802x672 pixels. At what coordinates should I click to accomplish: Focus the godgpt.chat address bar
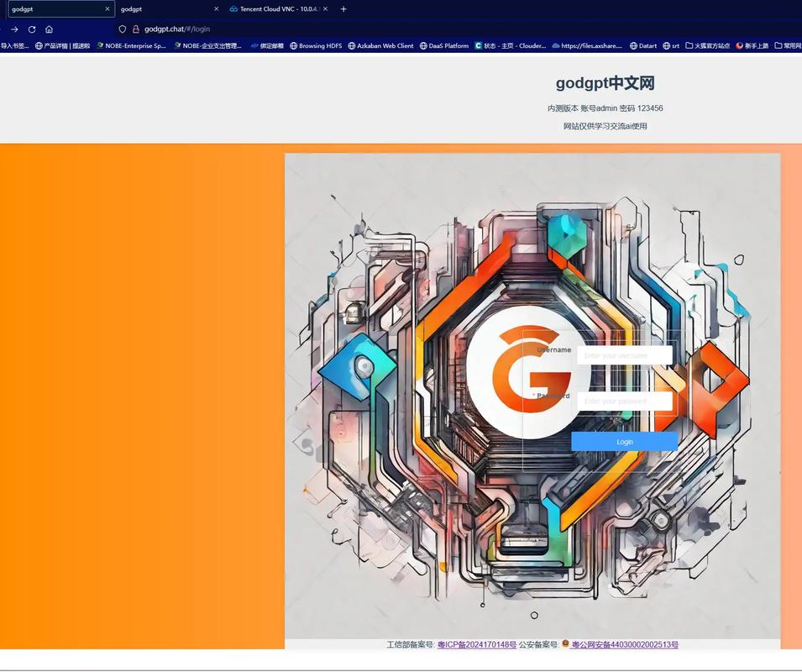point(177,29)
